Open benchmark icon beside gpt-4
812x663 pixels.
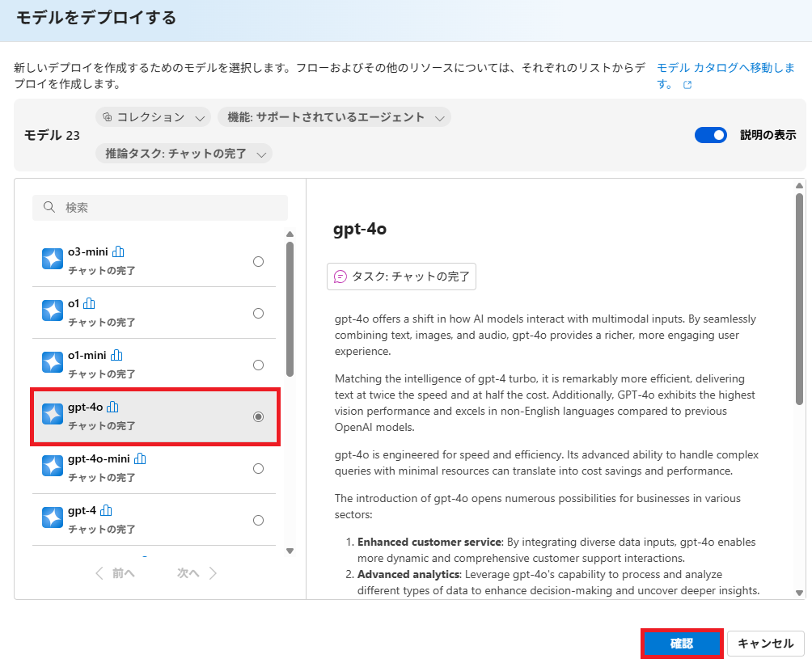[106, 510]
